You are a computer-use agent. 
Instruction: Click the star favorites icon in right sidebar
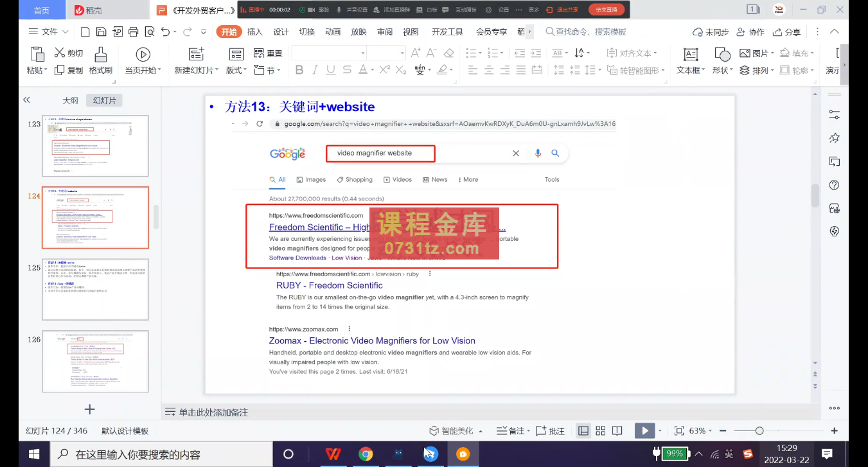pos(835,138)
